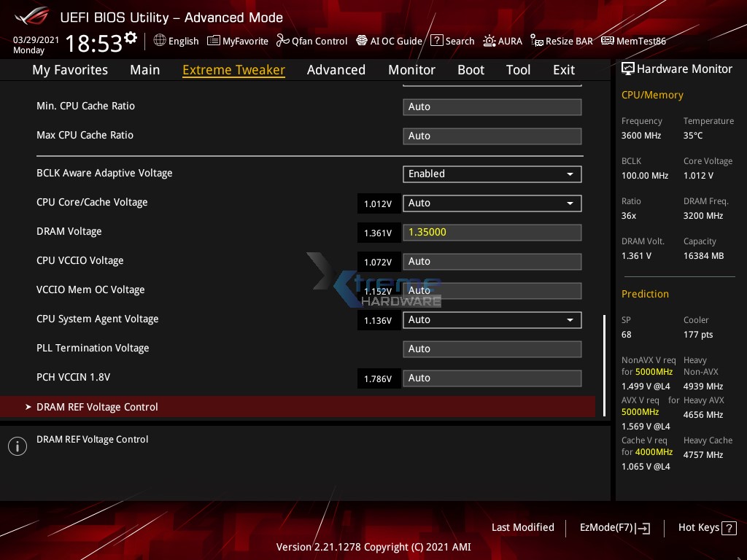Open the Search tool
The image size is (747, 560).
(x=452, y=41)
